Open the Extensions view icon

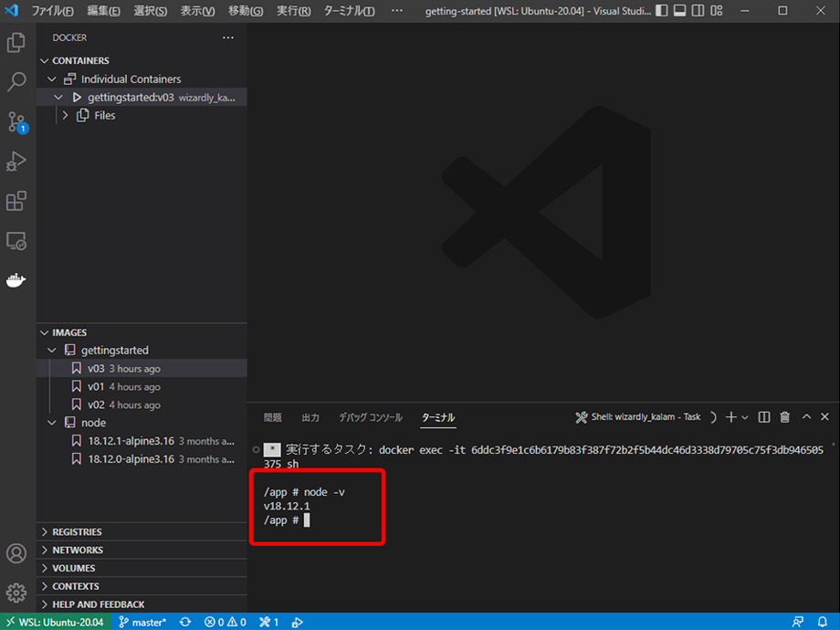pyautogui.click(x=16, y=201)
